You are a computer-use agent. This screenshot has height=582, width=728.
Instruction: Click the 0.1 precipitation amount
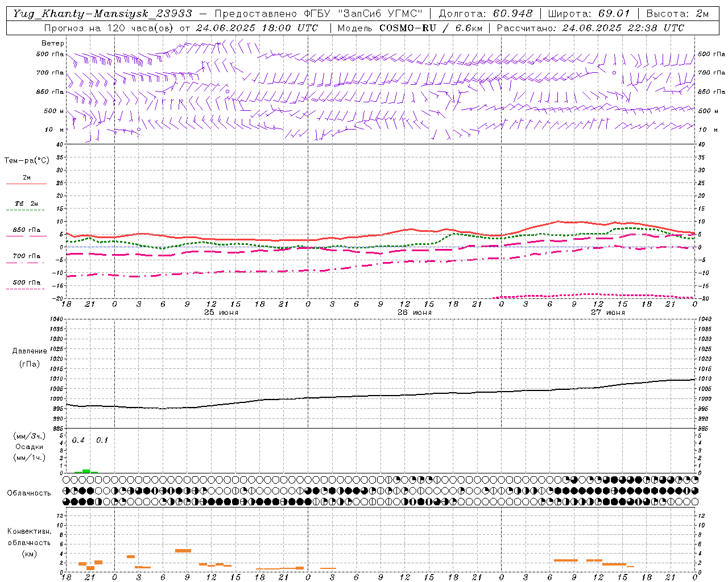pos(102,440)
